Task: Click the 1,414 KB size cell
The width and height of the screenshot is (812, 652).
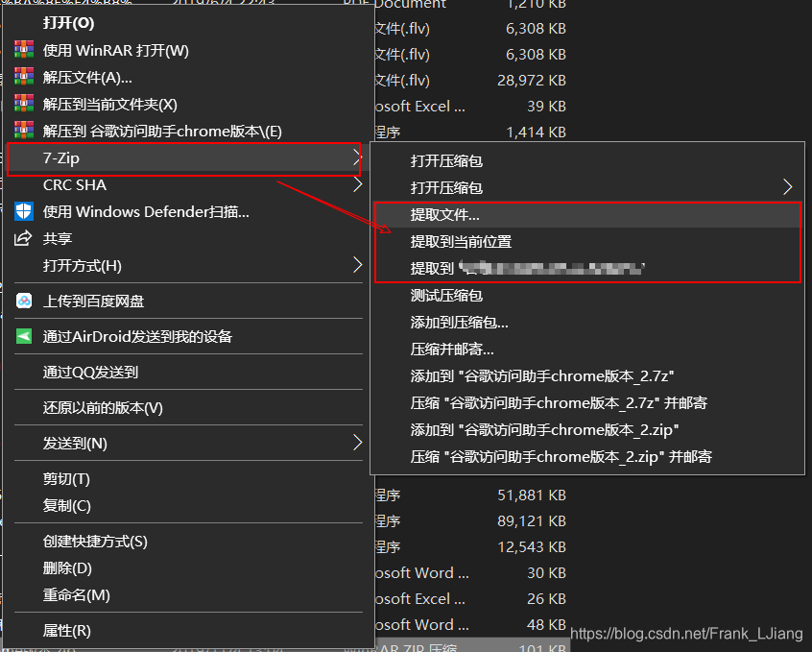Action: point(536,133)
